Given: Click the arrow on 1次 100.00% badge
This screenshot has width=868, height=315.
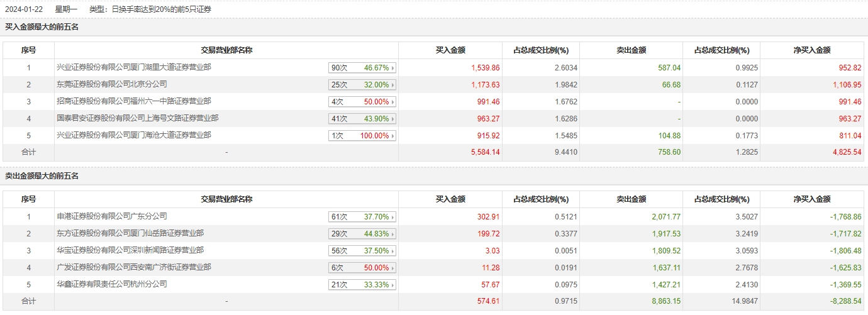Looking at the screenshot, I should pos(393,136).
